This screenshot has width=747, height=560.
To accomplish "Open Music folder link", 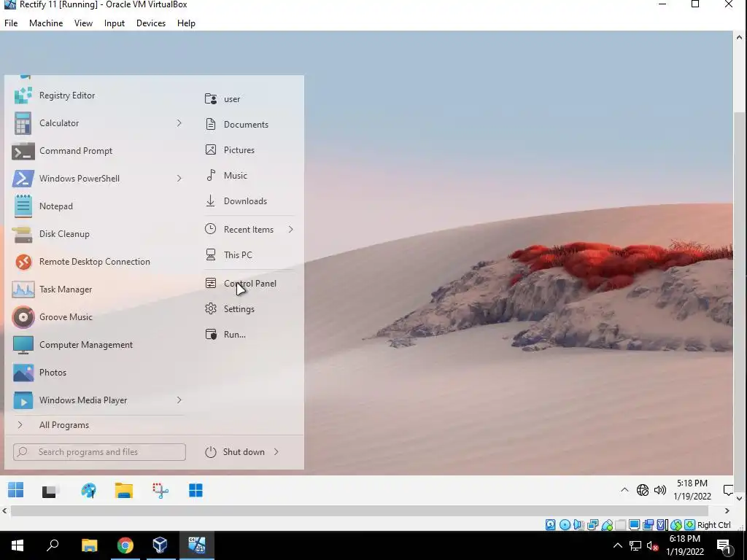I will [x=236, y=175].
